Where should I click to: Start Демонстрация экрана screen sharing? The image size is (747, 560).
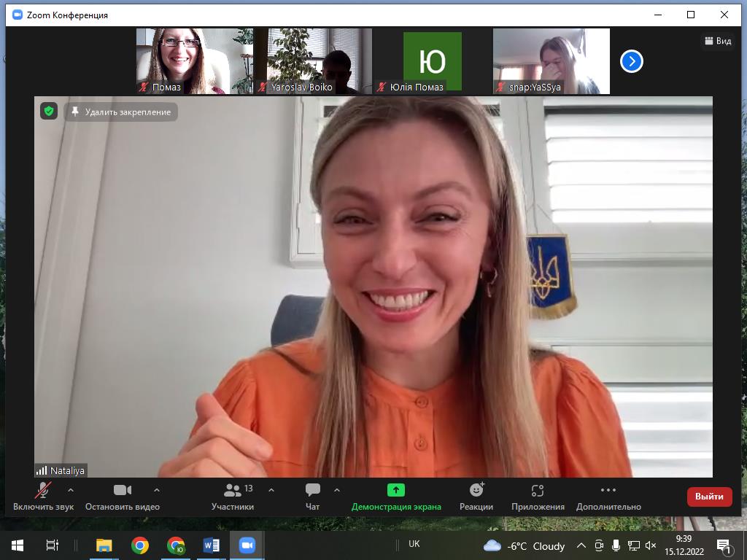[x=396, y=497]
